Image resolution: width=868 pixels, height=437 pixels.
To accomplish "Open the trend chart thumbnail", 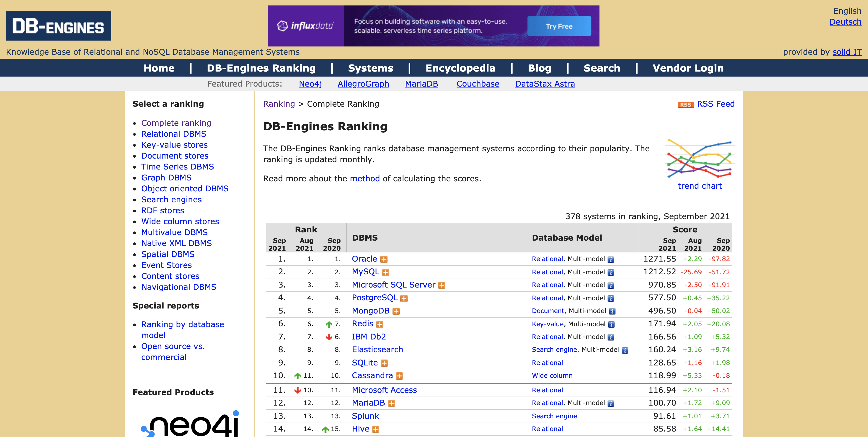I will coord(700,158).
